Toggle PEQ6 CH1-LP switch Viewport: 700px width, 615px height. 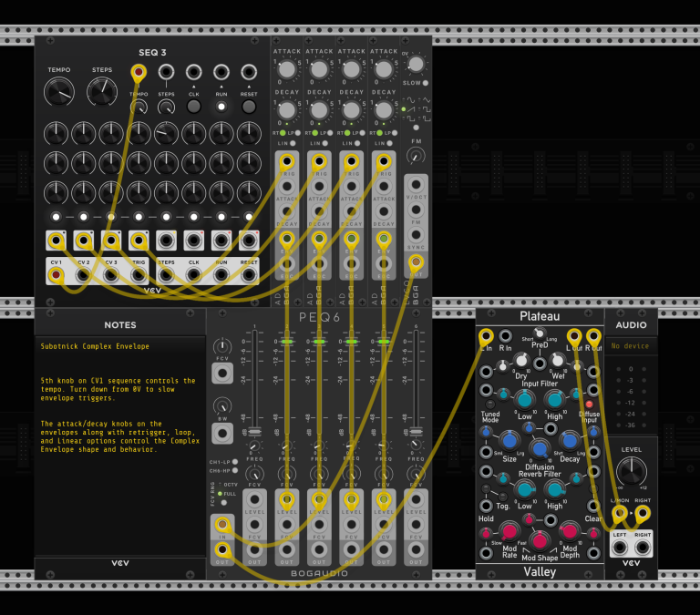(235, 462)
